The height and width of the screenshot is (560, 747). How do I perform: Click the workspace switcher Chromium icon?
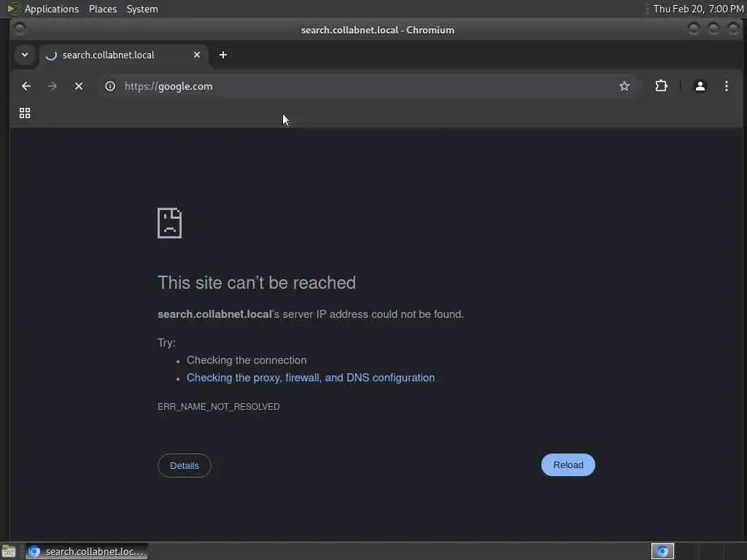pos(662,551)
